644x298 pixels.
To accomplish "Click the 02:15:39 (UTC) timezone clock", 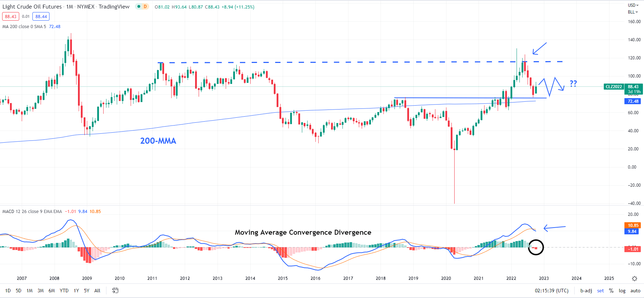I will click(x=551, y=291).
